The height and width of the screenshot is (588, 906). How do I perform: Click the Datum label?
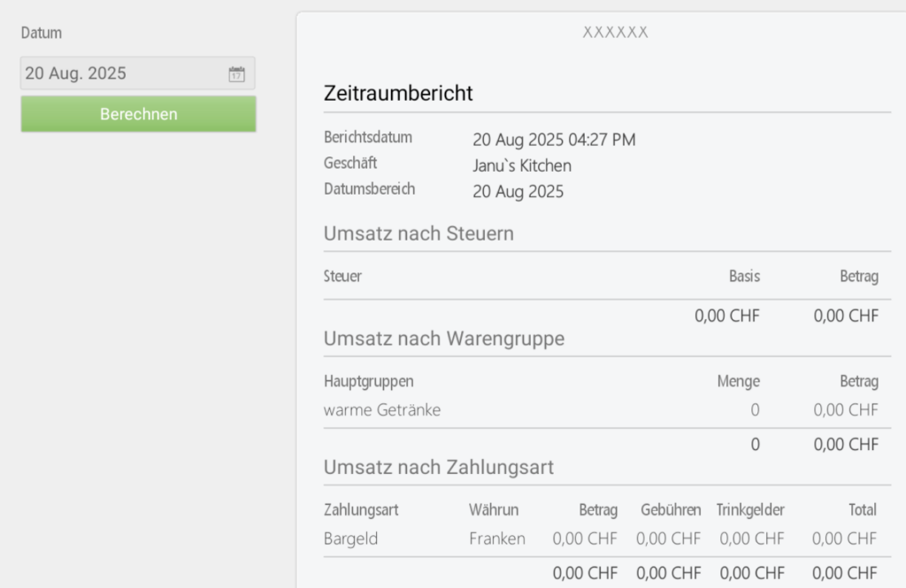(x=41, y=33)
